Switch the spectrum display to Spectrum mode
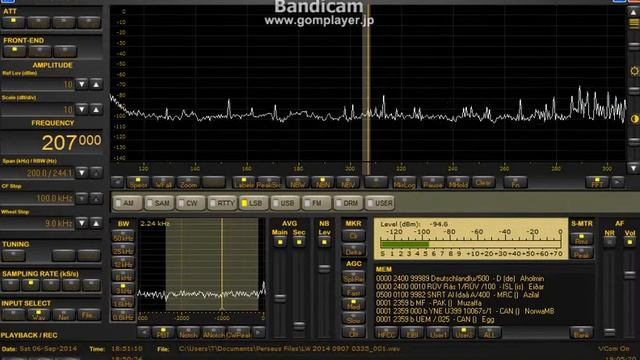Image resolution: width=640 pixels, height=360 pixels. pos(138,182)
